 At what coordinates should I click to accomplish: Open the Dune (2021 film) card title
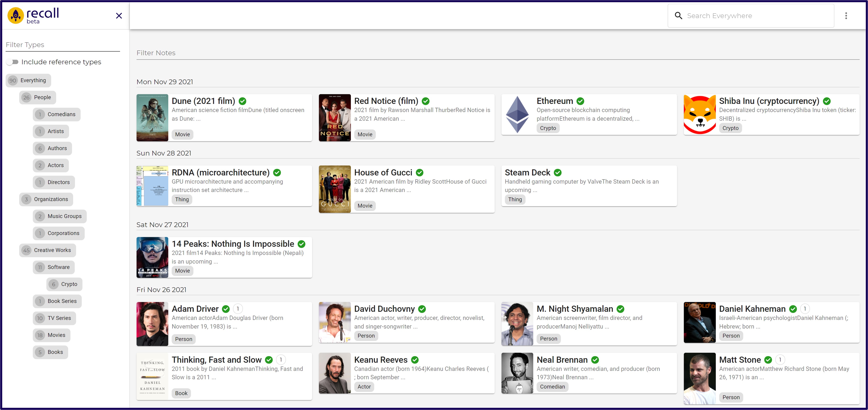(204, 101)
